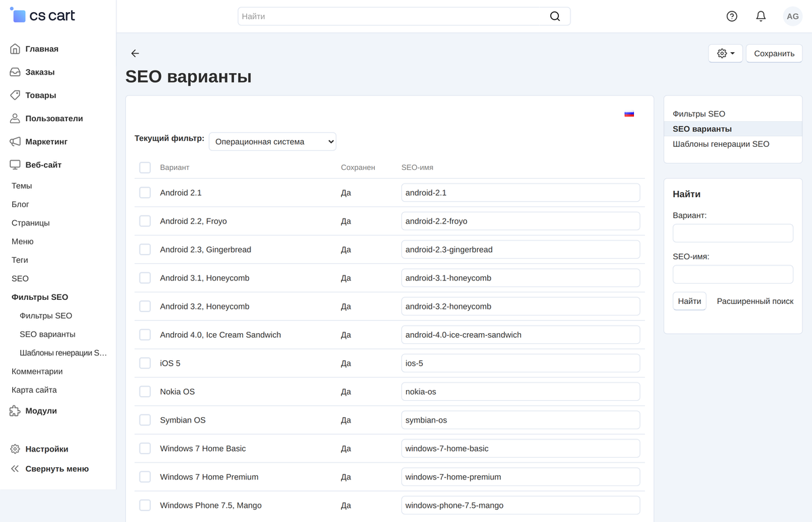Edit the nokia-os SEO name field
The width and height of the screenshot is (812, 522).
[x=520, y=392]
